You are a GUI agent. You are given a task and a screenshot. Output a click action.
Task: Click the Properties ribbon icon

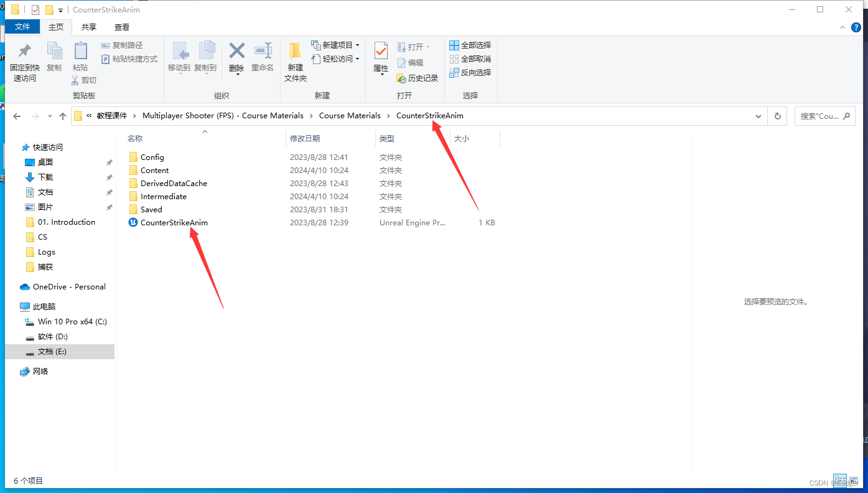coord(381,51)
